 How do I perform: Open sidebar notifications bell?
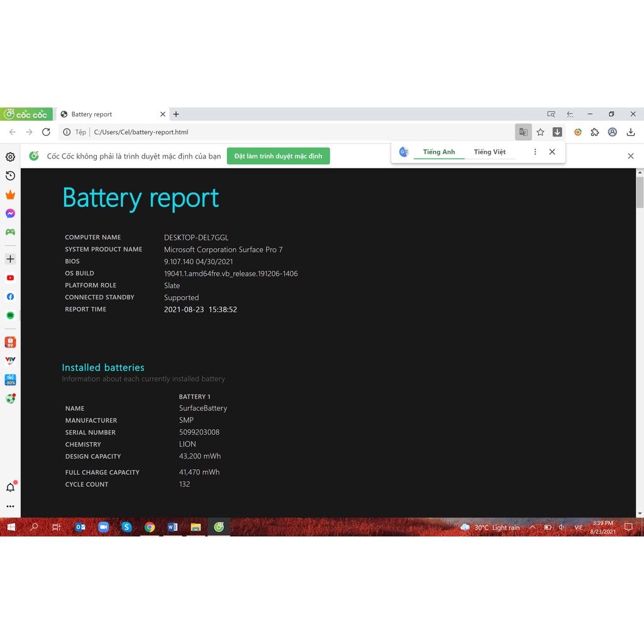[x=10, y=487]
